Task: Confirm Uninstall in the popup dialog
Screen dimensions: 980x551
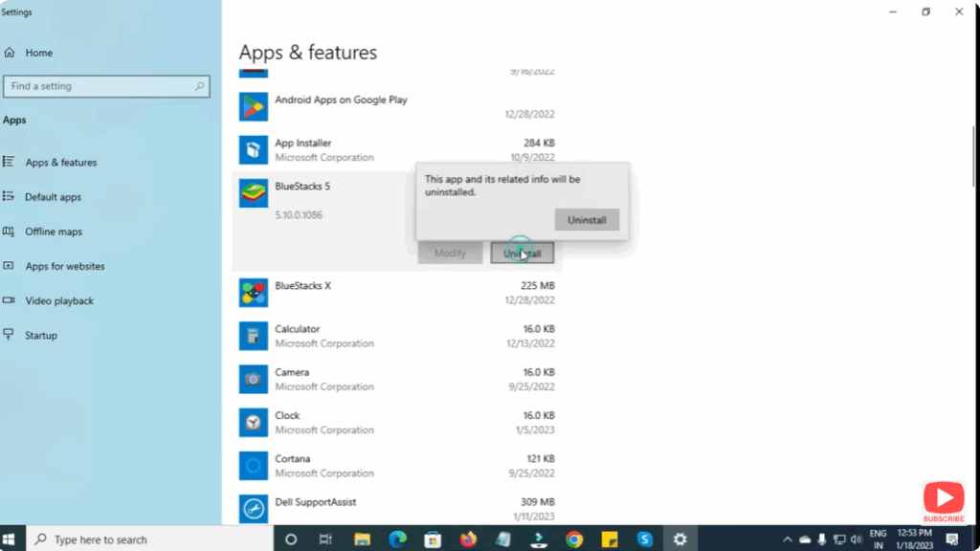Action: (587, 219)
